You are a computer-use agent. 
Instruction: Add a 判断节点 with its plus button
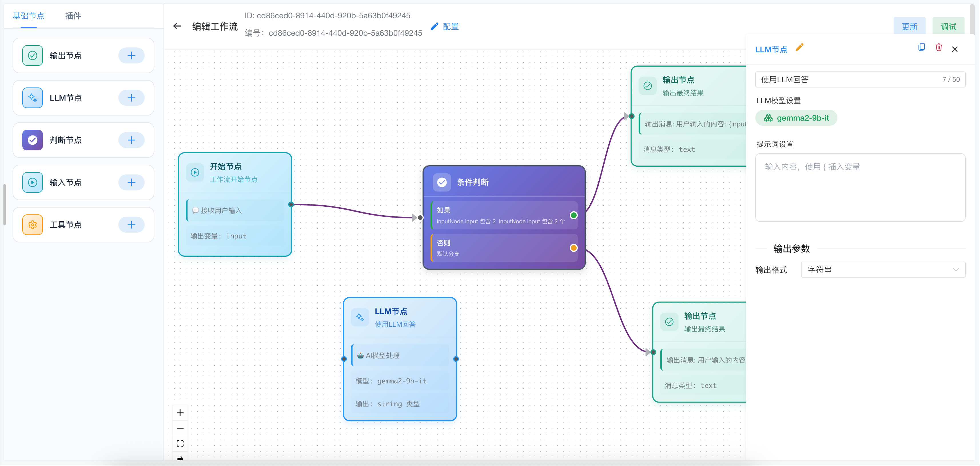click(131, 140)
